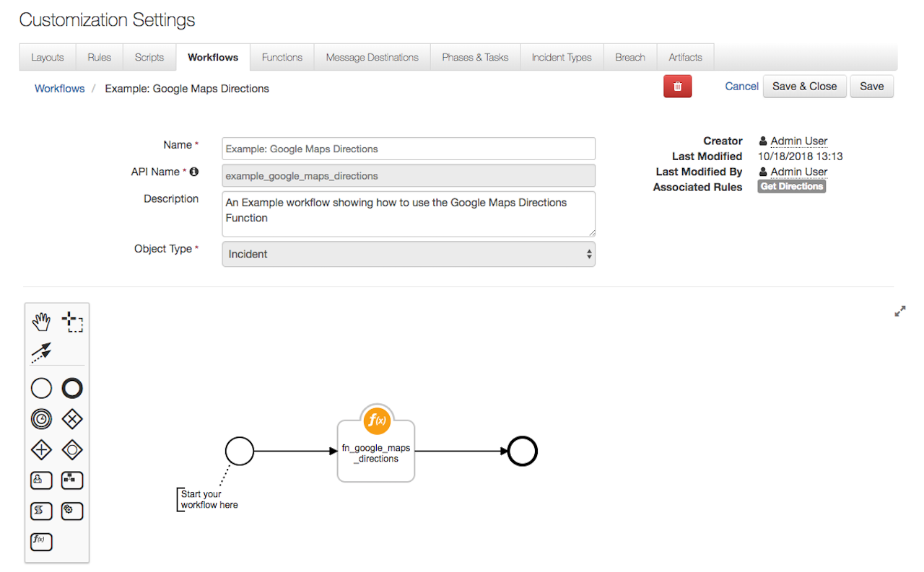Focus the workflow Name input field
Image resolution: width=924 pixels, height=572 pixels.
409,149
